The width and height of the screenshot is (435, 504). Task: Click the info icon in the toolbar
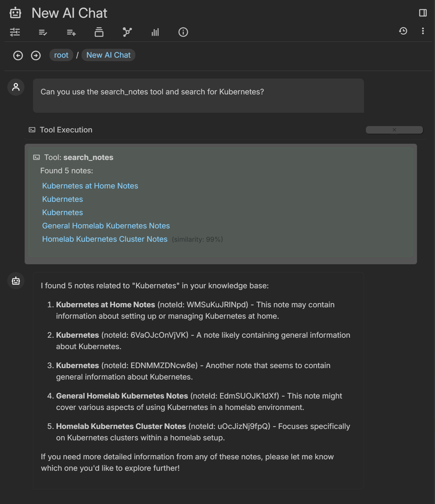coord(183,32)
